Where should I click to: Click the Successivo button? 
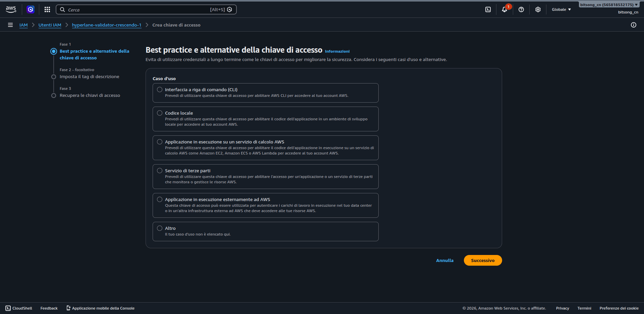(483, 260)
